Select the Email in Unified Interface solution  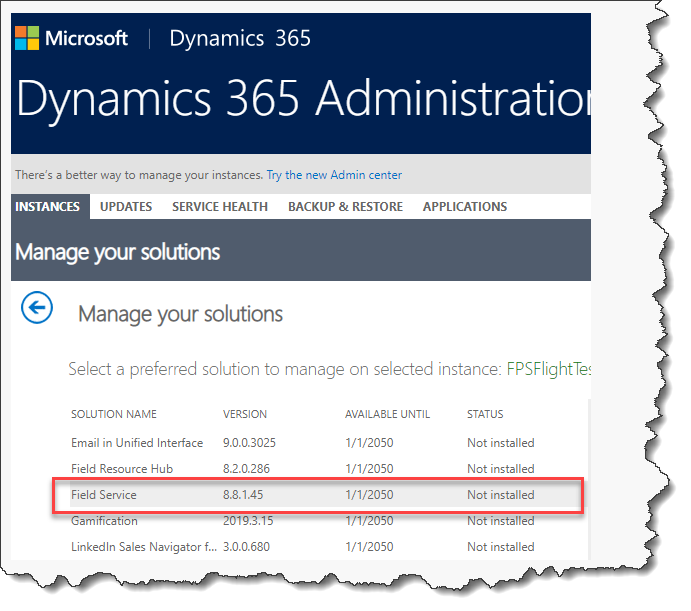[x=137, y=443]
